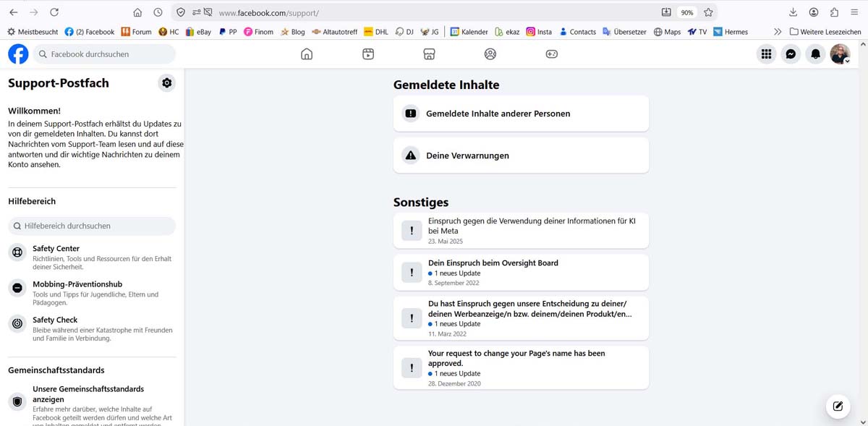The height and width of the screenshot is (426, 868).
Task: Click the new message compose icon
Action: pos(838,406)
